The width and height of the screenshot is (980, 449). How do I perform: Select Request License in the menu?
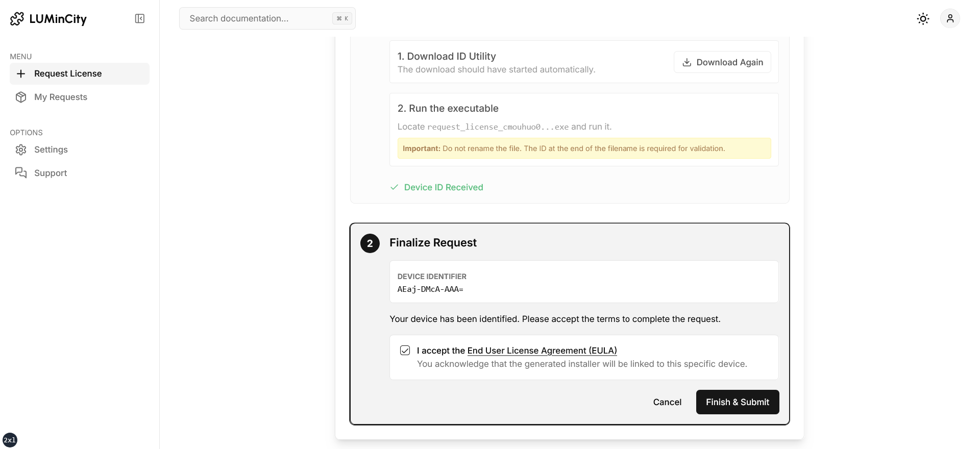coord(80,74)
